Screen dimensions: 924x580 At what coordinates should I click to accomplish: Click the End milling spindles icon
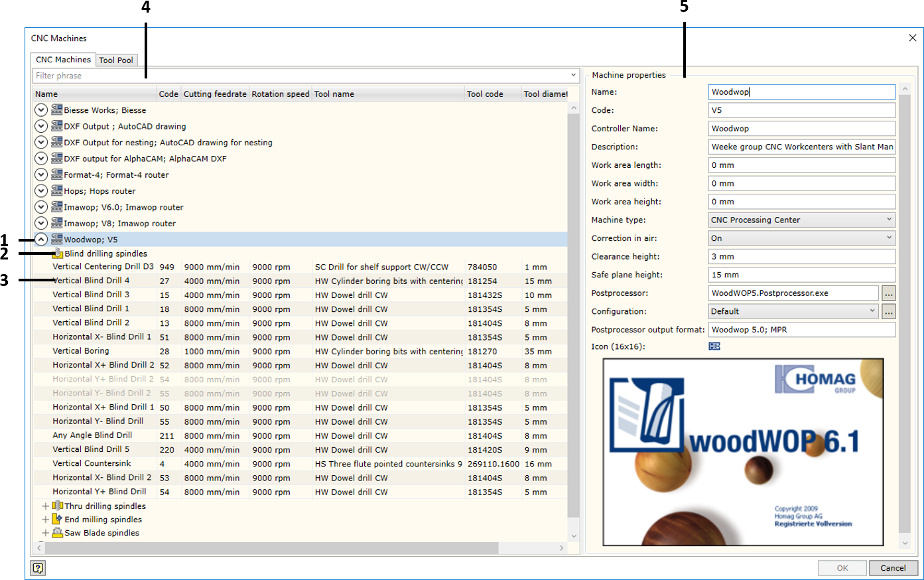58,519
